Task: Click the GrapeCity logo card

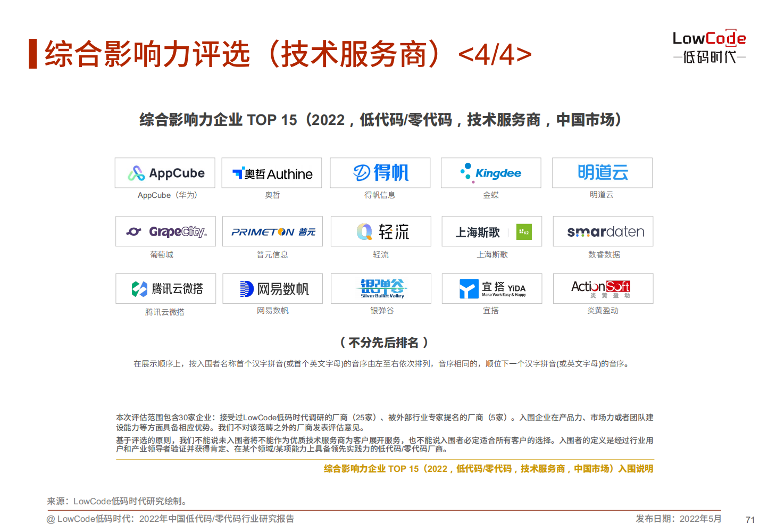Action: coord(165,231)
